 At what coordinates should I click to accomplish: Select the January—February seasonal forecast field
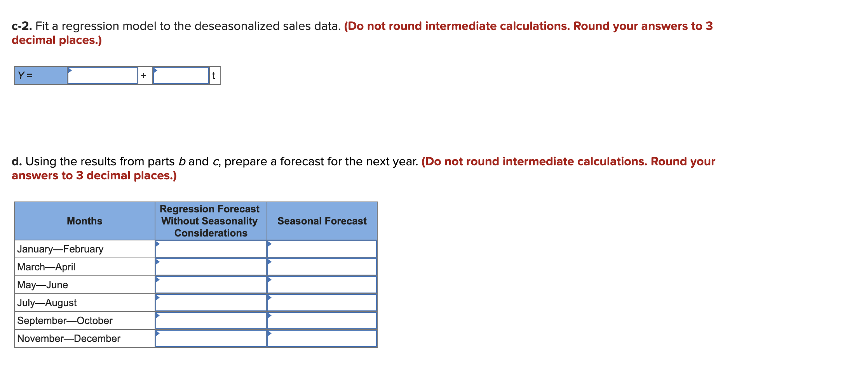[x=322, y=249]
